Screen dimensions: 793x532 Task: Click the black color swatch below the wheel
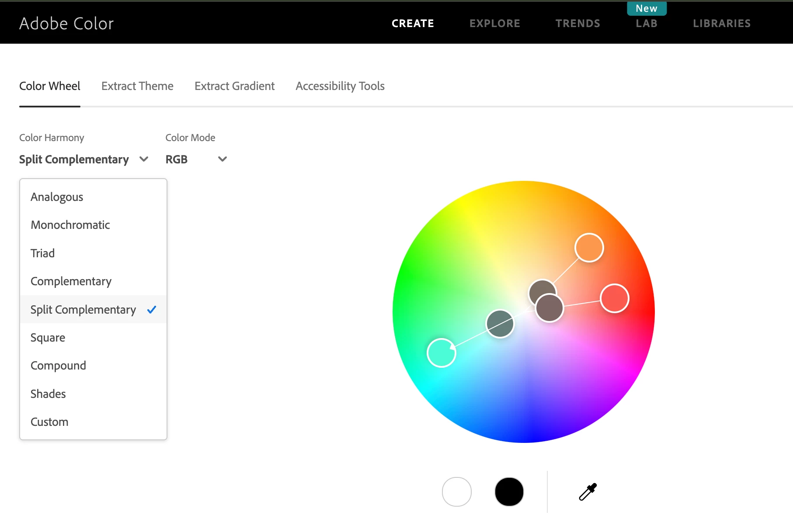[509, 492]
